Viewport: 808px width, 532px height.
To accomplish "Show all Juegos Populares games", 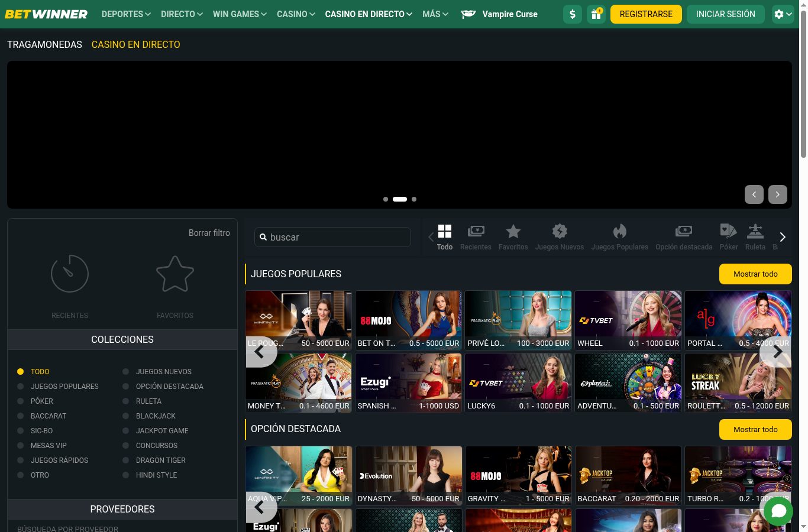I will [755, 274].
